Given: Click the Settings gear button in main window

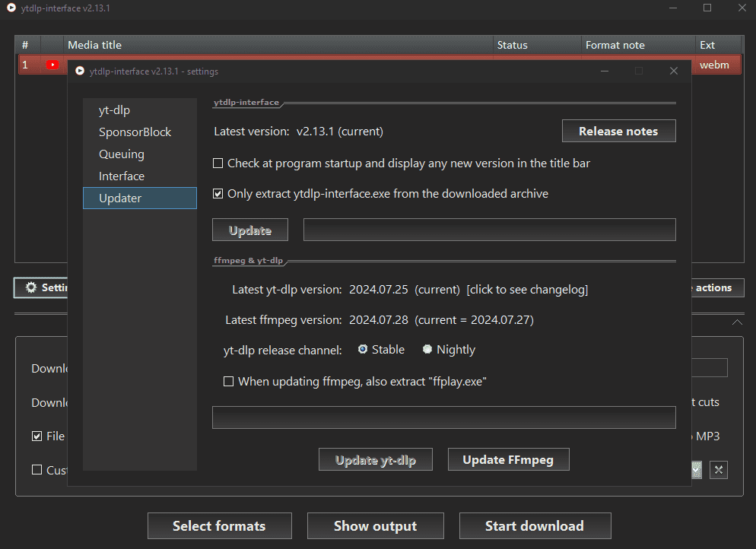Looking at the screenshot, I should coord(40,287).
